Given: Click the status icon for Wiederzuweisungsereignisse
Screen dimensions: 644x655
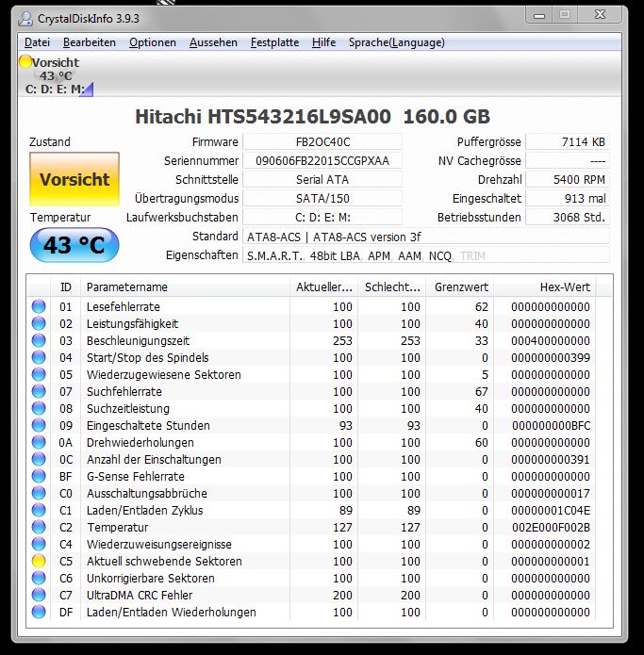Looking at the screenshot, I should (39, 545).
